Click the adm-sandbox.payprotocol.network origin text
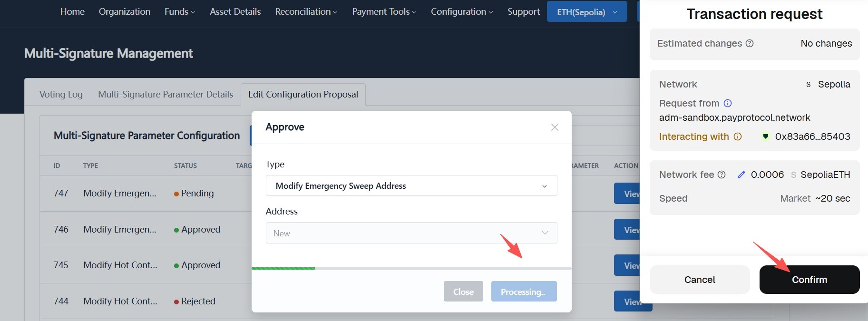The height and width of the screenshot is (321, 868). [734, 117]
